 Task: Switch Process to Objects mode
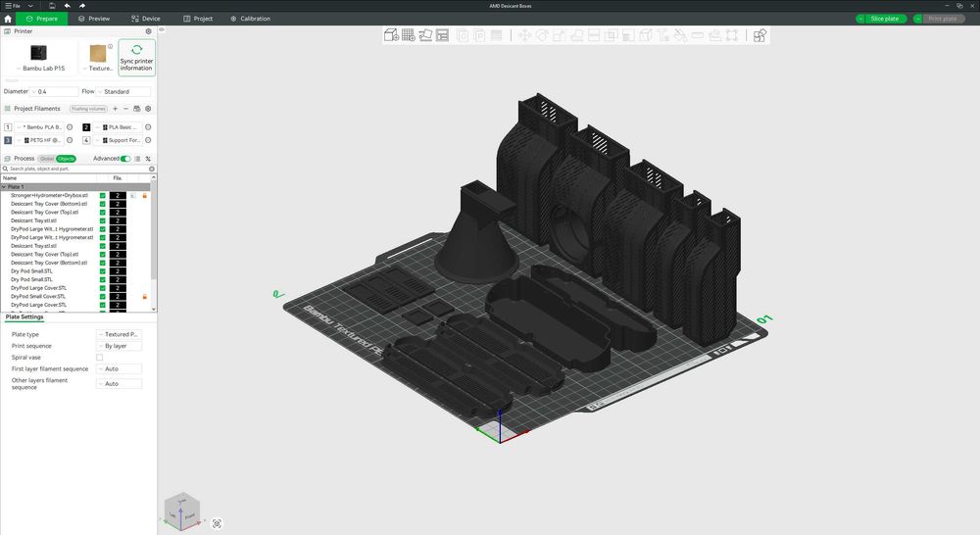pyautogui.click(x=66, y=159)
